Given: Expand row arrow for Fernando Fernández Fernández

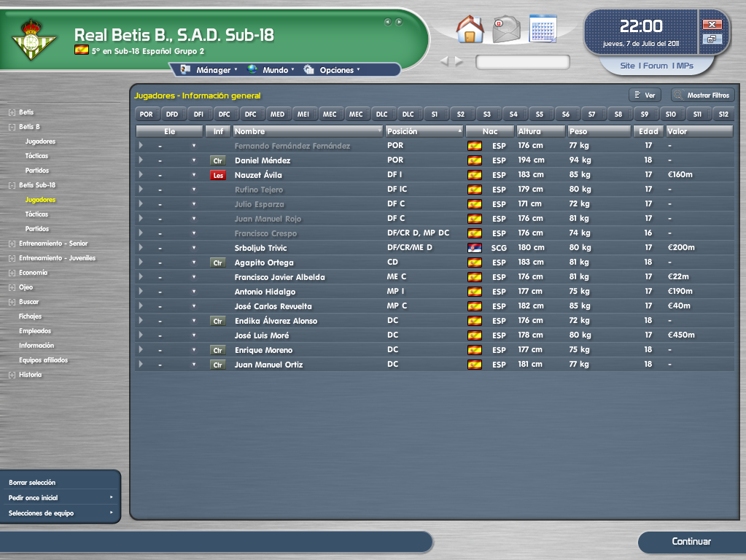Looking at the screenshot, I should coord(141,146).
